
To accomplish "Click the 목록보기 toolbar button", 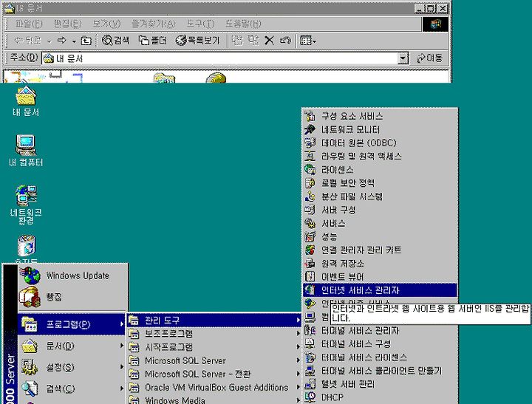I will click(x=198, y=41).
